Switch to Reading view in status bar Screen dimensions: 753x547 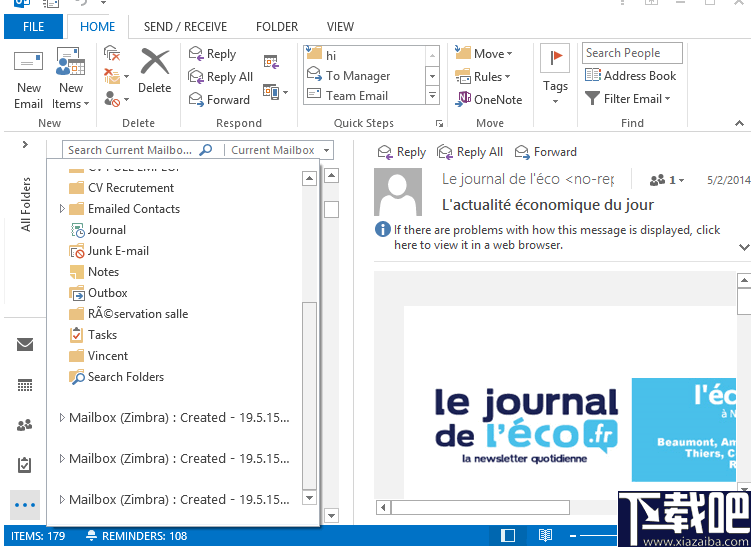pyautogui.click(x=545, y=535)
